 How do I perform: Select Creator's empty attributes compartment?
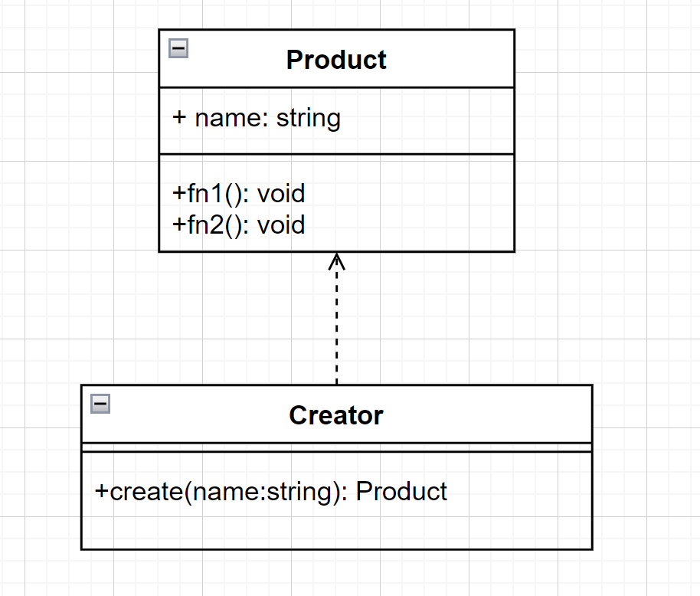[337, 448]
